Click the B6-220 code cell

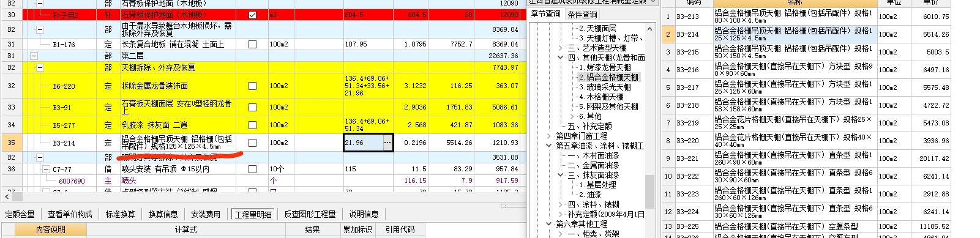tap(64, 86)
